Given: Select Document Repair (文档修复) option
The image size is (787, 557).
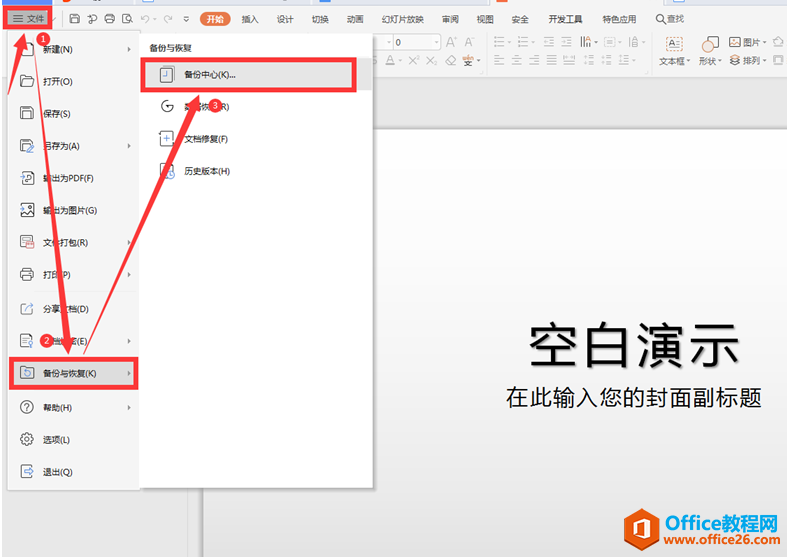Looking at the screenshot, I should 205,139.
